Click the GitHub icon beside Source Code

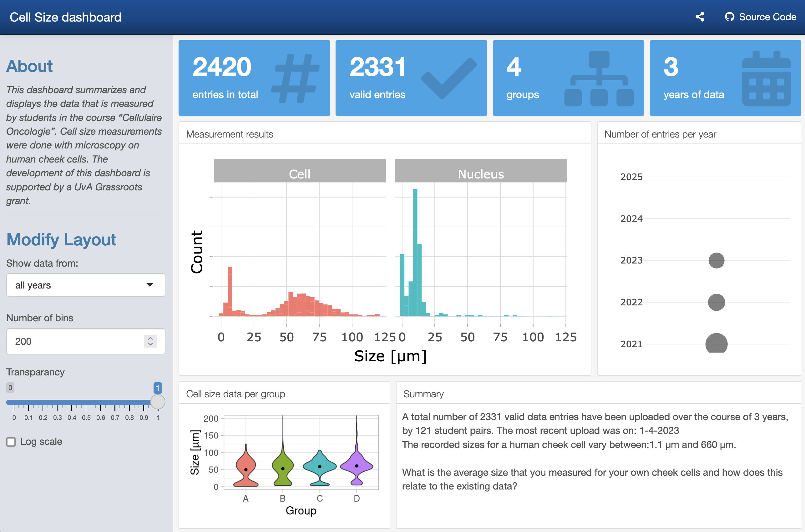point(729,17)
